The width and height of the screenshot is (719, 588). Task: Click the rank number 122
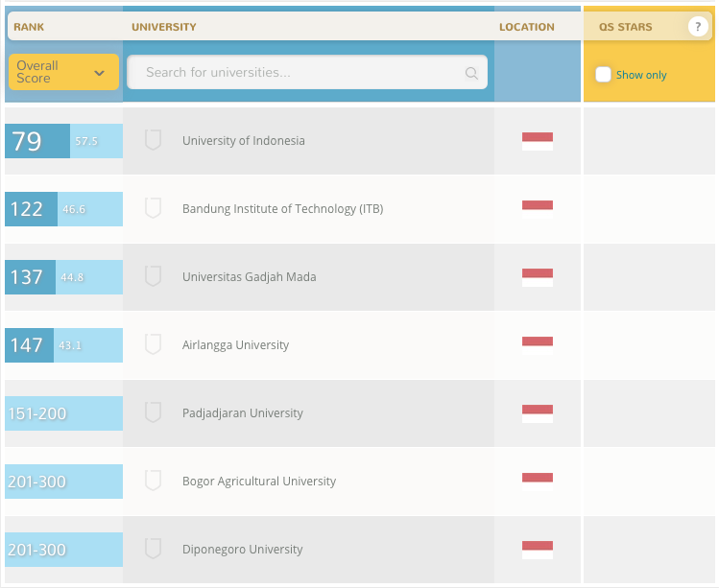coord(27,209)
